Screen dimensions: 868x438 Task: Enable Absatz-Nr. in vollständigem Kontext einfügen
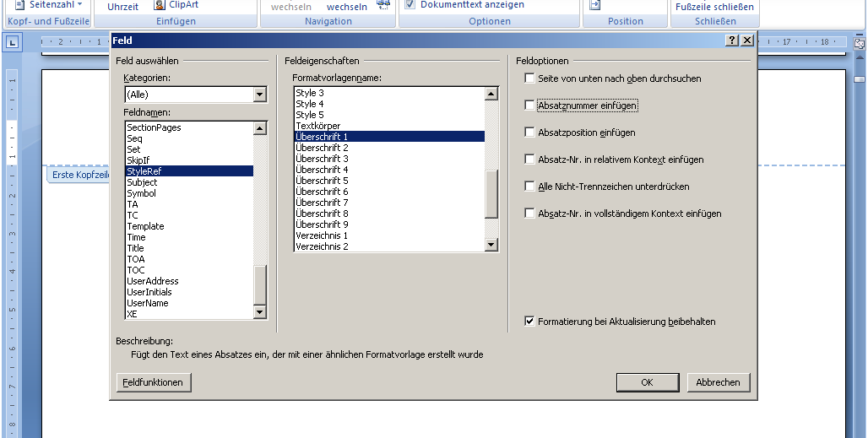529,214
